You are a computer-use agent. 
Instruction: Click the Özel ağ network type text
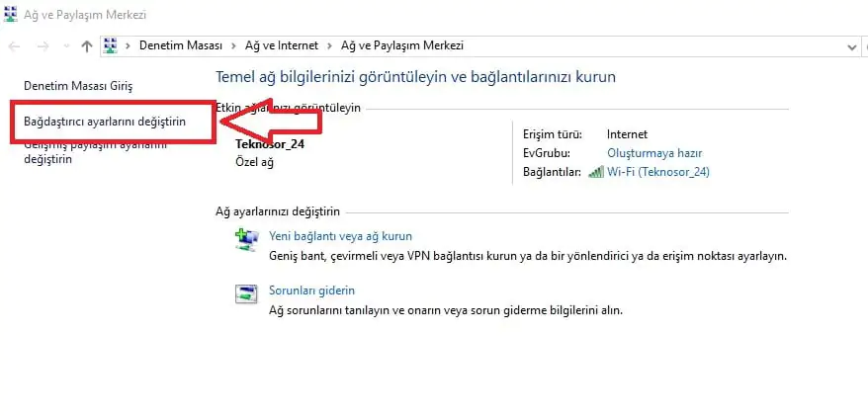[x=255, y=163]
